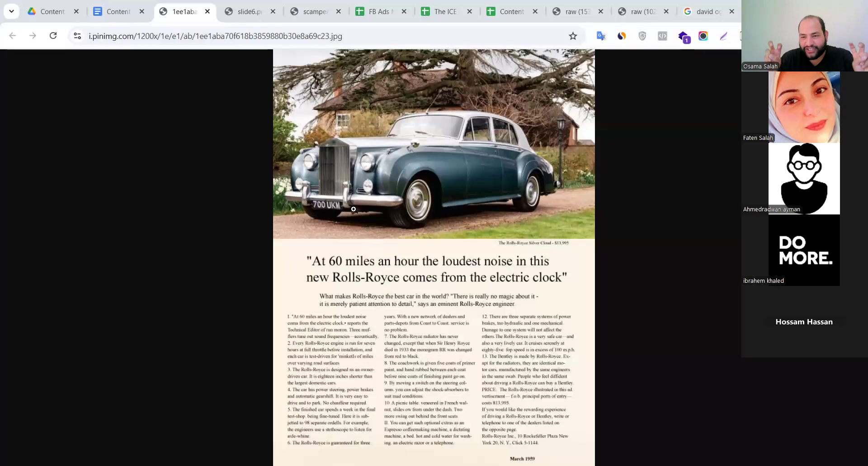Open the purple feather extension
The image size is (868, 466).
click(x=723, y=36)
